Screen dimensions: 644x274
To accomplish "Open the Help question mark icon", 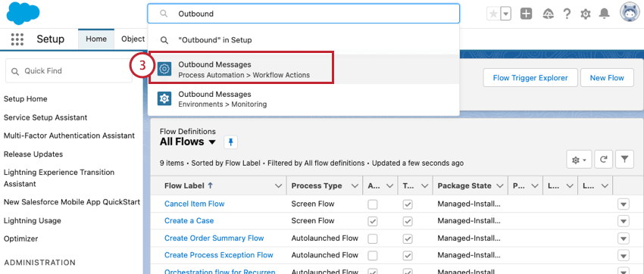I will [567, 14].
